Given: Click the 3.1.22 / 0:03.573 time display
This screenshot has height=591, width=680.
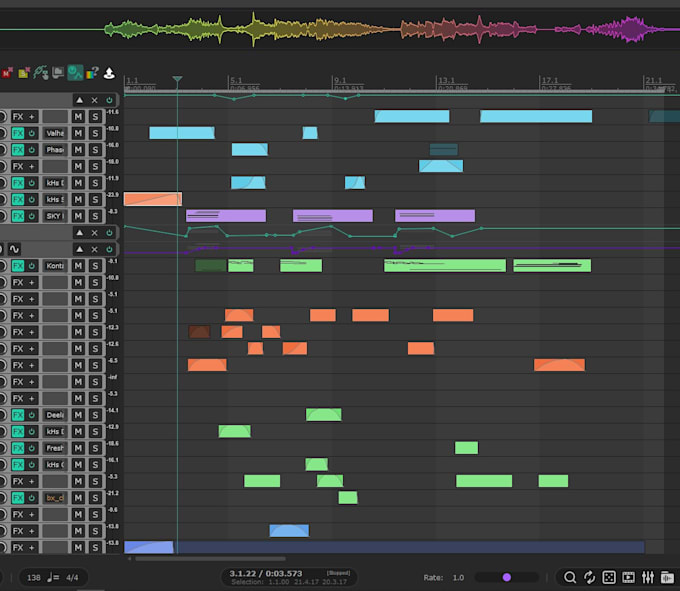Looking at the screenshot, I should pos(265,574).
